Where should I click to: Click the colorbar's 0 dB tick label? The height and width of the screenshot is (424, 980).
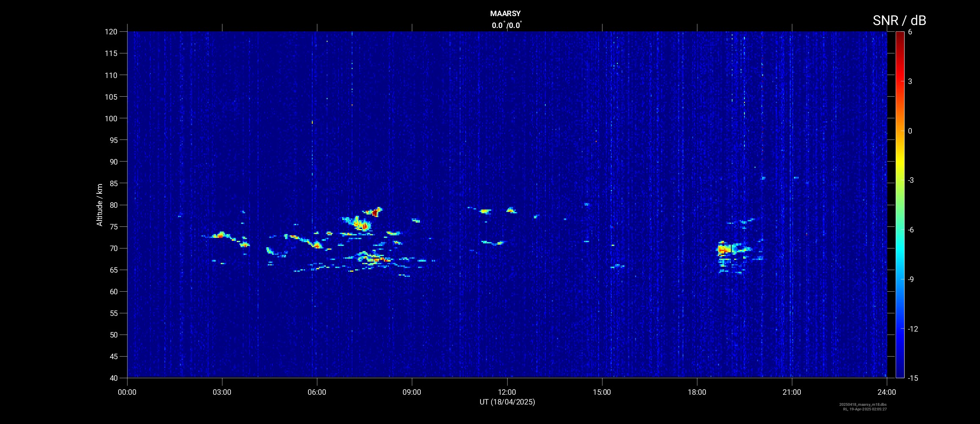(x=910, y=131)
